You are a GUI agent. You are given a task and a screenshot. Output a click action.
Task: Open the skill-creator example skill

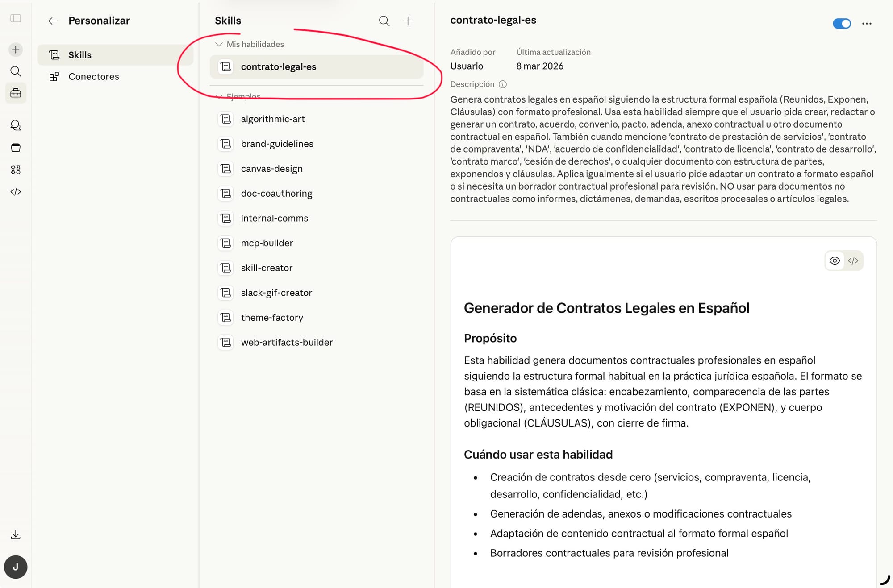point(267,268)
